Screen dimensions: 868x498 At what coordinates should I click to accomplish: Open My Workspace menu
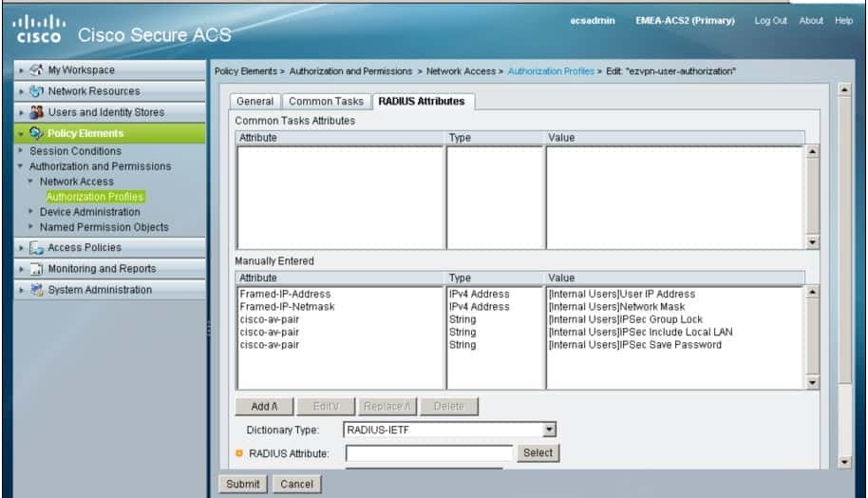[109, 69]
